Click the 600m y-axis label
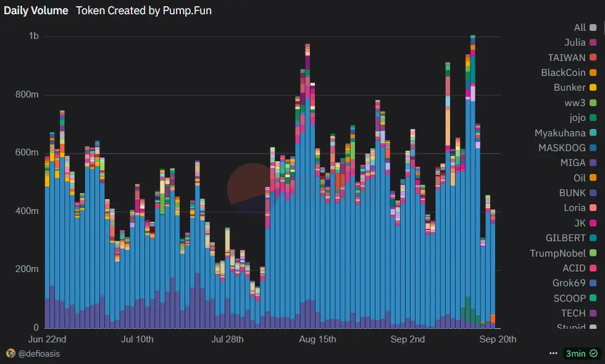The height and width of the screenshot is (364, 605). 27,153
